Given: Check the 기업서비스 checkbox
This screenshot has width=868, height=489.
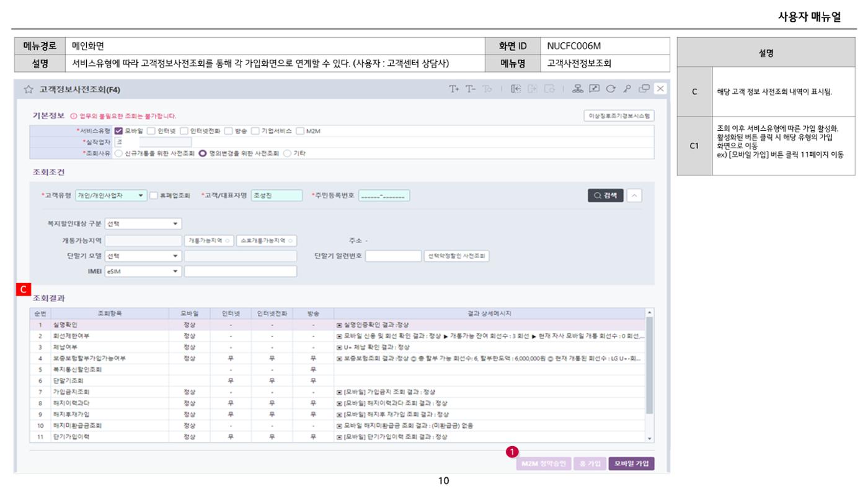Looking at the screenshot, I should pos(255,131).
